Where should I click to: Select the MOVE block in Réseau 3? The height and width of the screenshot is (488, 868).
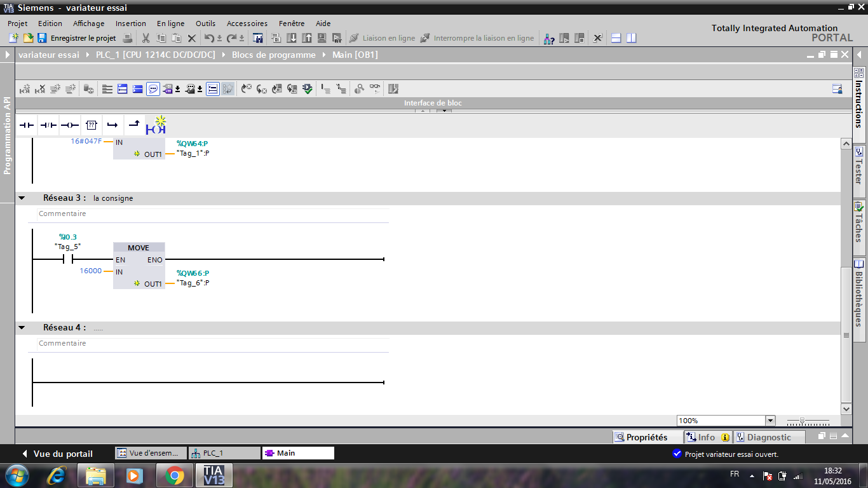[139, 266]
